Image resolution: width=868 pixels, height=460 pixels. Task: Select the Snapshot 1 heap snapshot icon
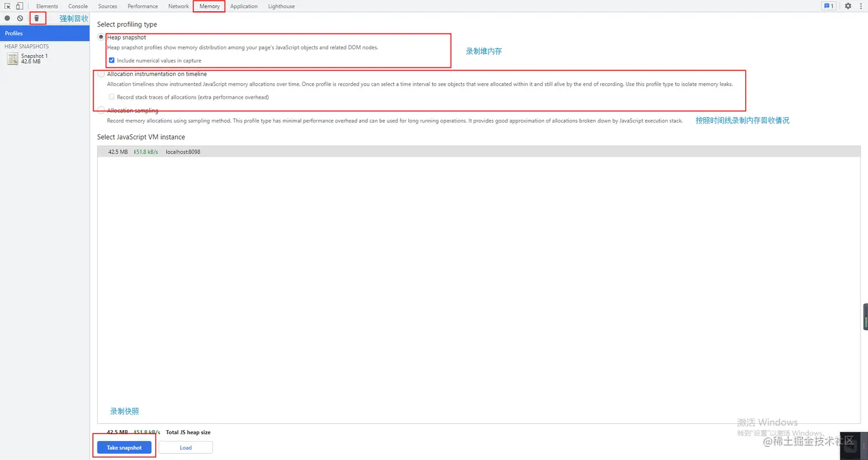coord(13,59)
